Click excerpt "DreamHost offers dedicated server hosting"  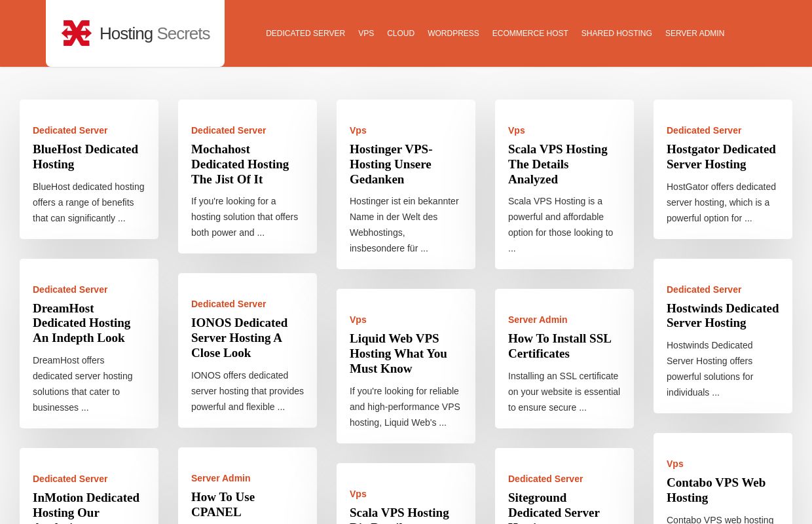pyautogui.click(x=83, y=384)
